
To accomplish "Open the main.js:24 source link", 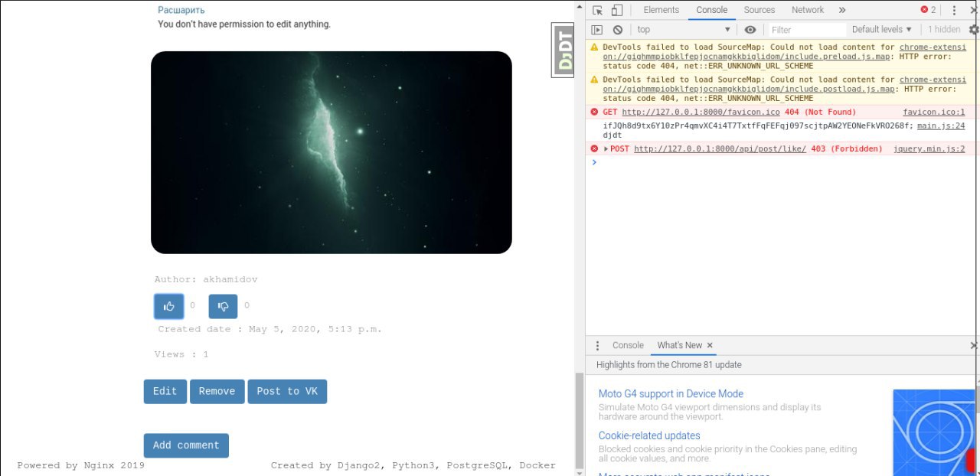I will click(x=941, y=126).
